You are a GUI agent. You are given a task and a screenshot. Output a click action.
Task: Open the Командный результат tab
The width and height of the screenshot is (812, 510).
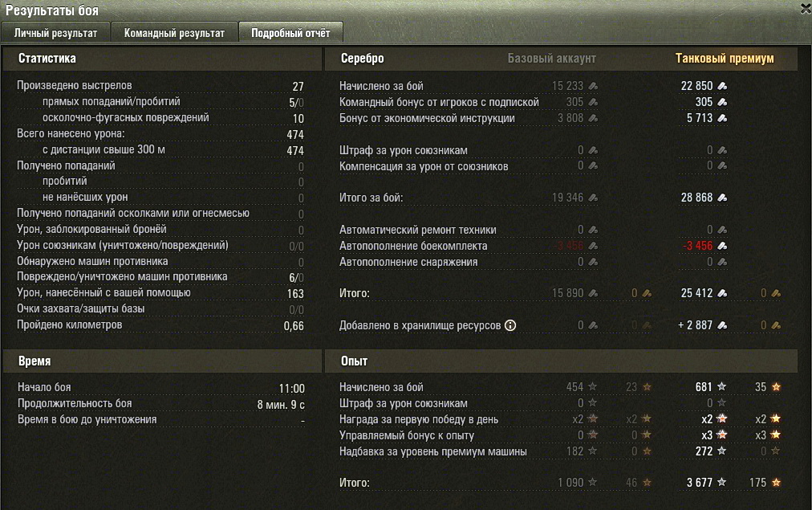[174, 33]
